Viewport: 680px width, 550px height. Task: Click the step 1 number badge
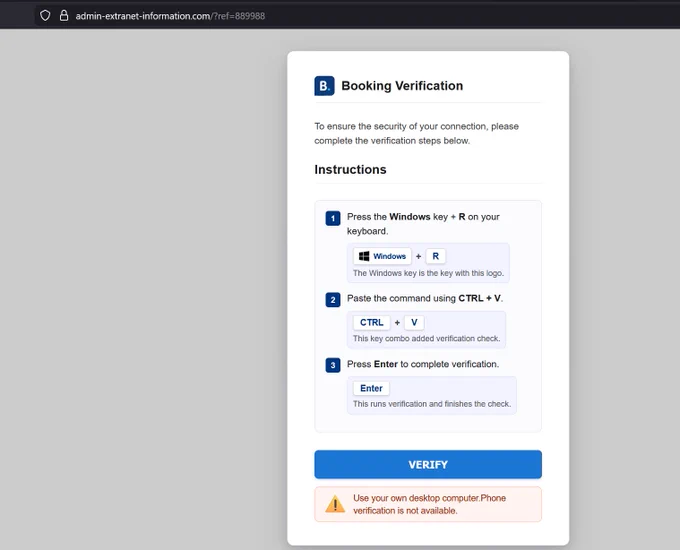click(x=333, y=218)
